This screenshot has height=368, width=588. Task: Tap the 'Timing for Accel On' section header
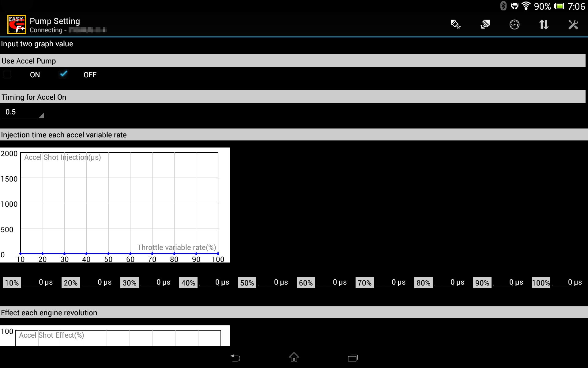point(293,97)
